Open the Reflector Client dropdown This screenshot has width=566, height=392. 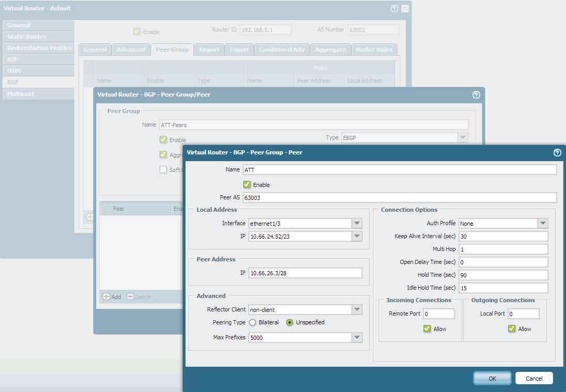pyautogui.click(x=357, y=309)
